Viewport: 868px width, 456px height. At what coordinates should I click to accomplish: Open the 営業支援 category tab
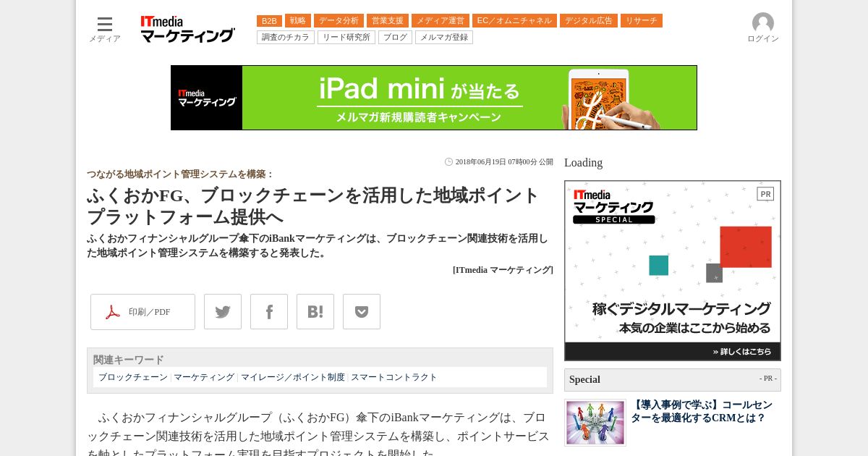(x=388, y=21)
